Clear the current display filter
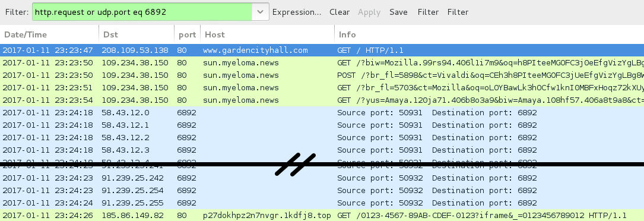This screenshot has width=644, height=221. 340,12
